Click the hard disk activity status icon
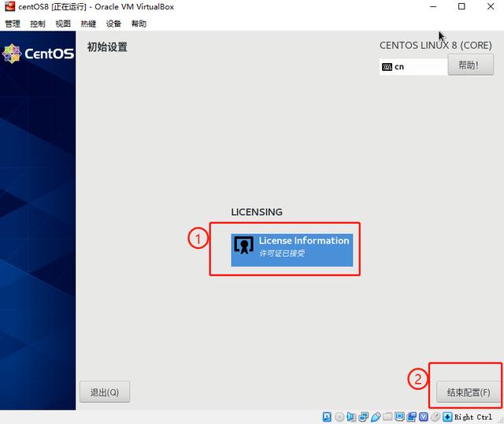This screenshot has width=504, height=424. (327, 417)
